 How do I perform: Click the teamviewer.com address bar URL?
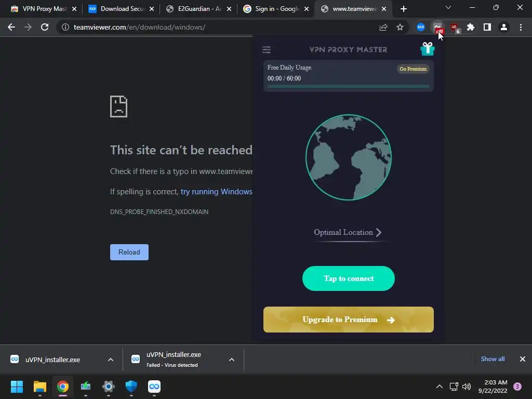139,27
